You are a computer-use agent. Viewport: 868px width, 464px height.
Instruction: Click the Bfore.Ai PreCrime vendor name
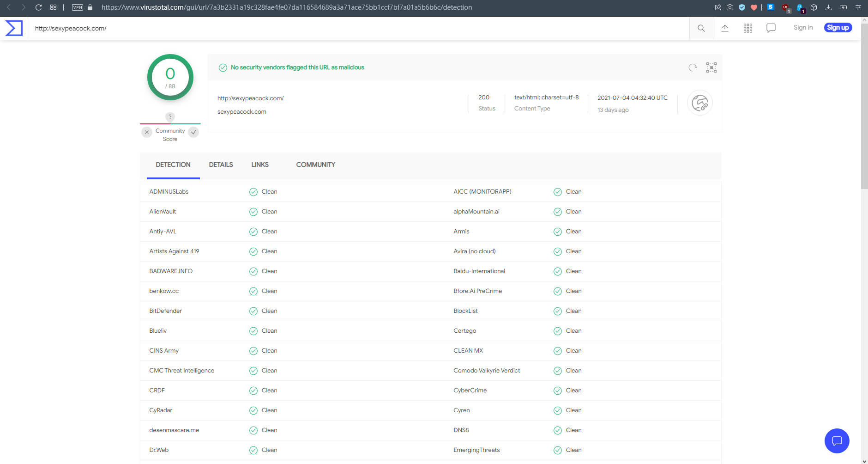478,291
